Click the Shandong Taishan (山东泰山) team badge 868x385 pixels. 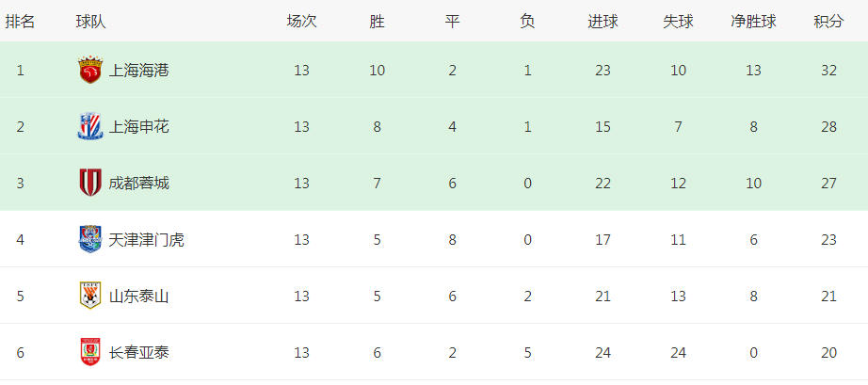(90, 296)
